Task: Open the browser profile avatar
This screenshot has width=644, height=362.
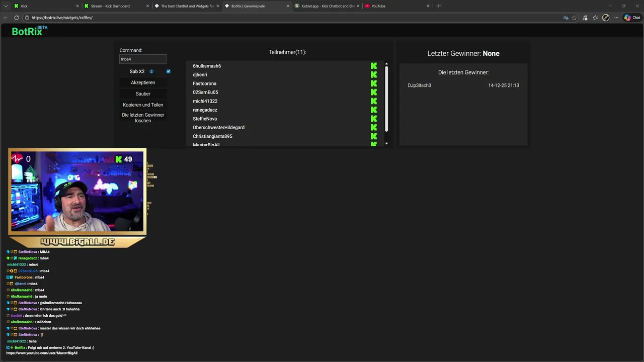Action: pyautogui.click(x=606, y=18)
